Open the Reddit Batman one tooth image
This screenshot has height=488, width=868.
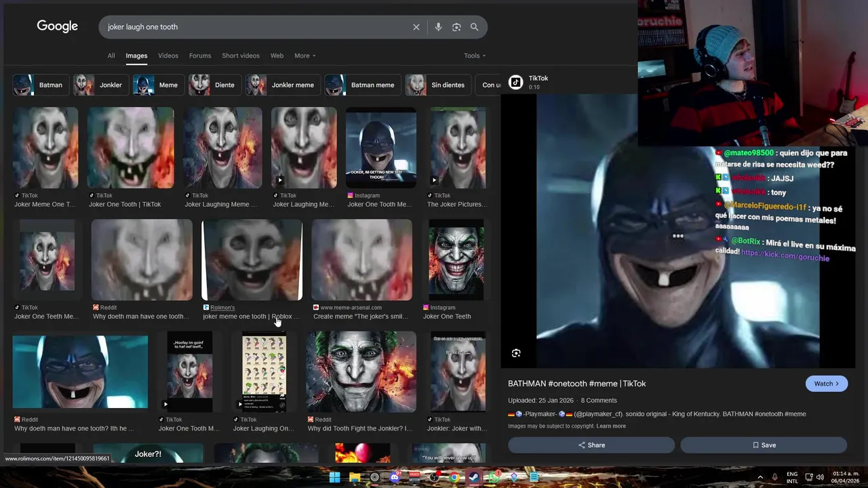[x=80, y=372]
